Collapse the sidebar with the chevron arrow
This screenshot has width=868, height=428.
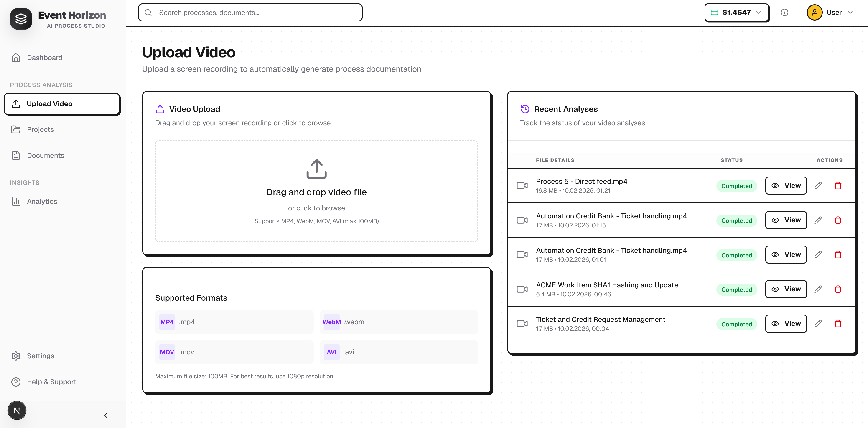[x=106, y=415]
